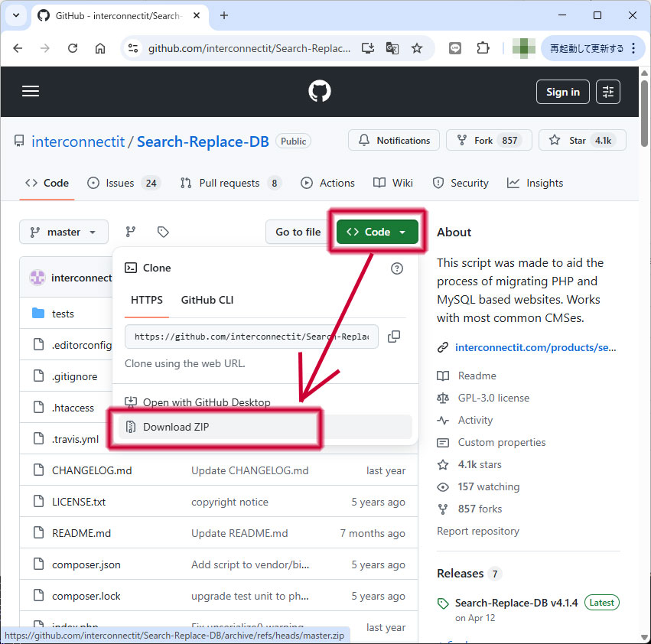Click the translate page icon in address bar

tap(392, 49)
